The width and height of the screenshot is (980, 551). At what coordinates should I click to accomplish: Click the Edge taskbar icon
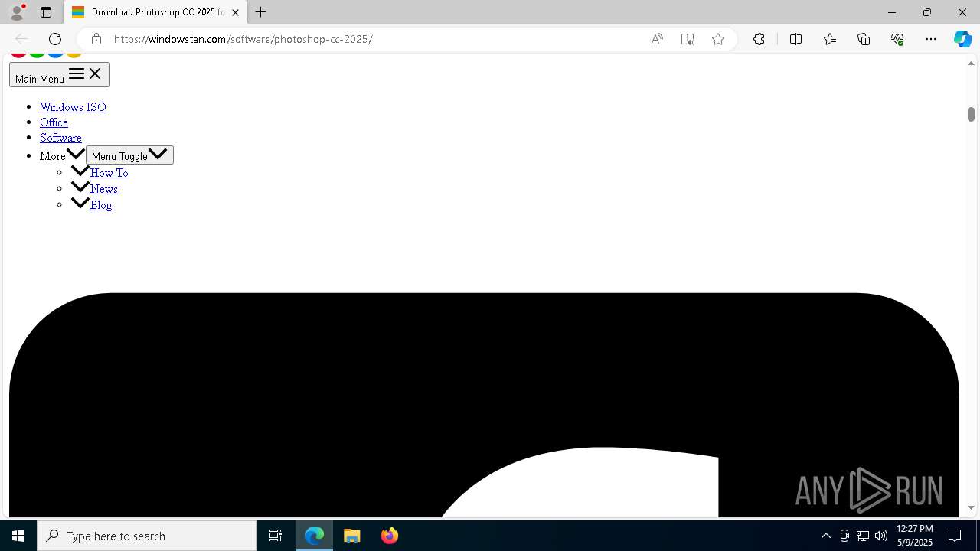tap(315, 536)
